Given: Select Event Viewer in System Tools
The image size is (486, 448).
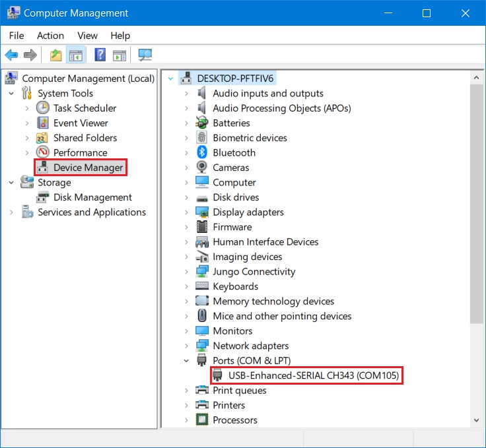Looking at the screenshot, I should pos(81,123).
